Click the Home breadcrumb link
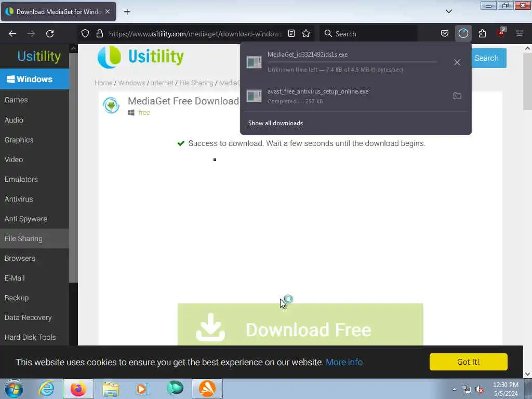532x399 pixels. point(103,83)
